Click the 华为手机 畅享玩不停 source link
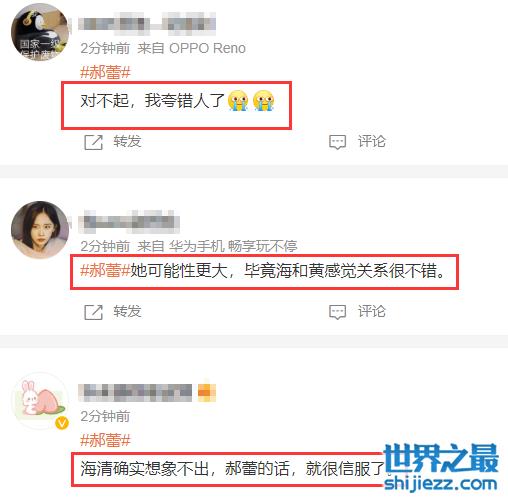508x498 pixels. (233, 246)
